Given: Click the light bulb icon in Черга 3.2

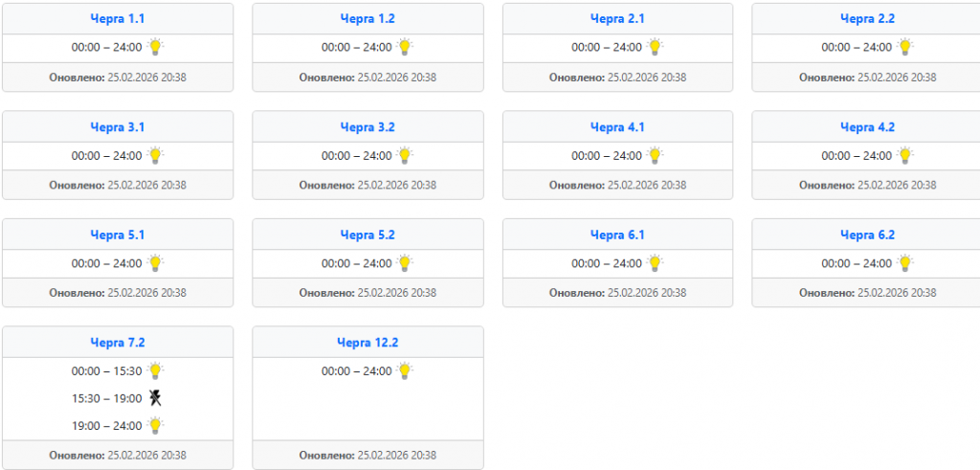Looking at the screenshot, I should [405, 155].
